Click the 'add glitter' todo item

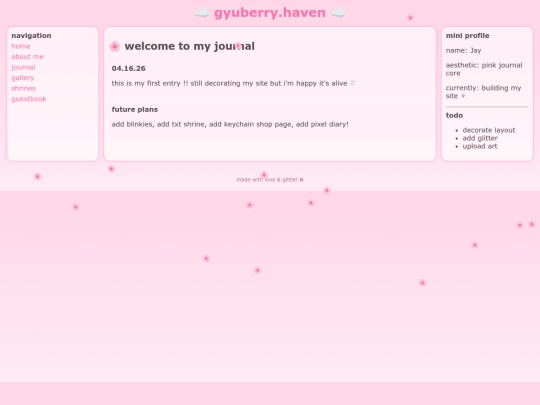(x=480, y=138)
